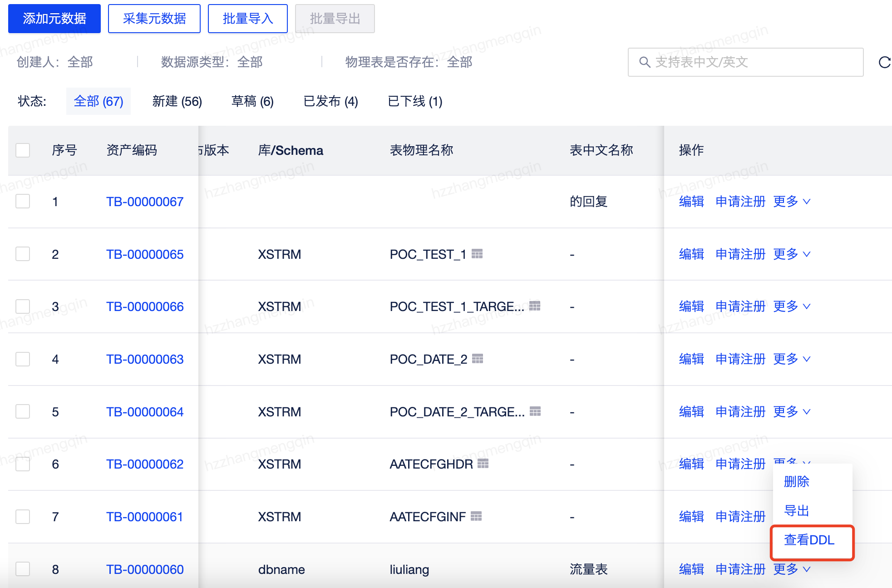Select the table icon beside AATECFGHDR

click(484, 464)
